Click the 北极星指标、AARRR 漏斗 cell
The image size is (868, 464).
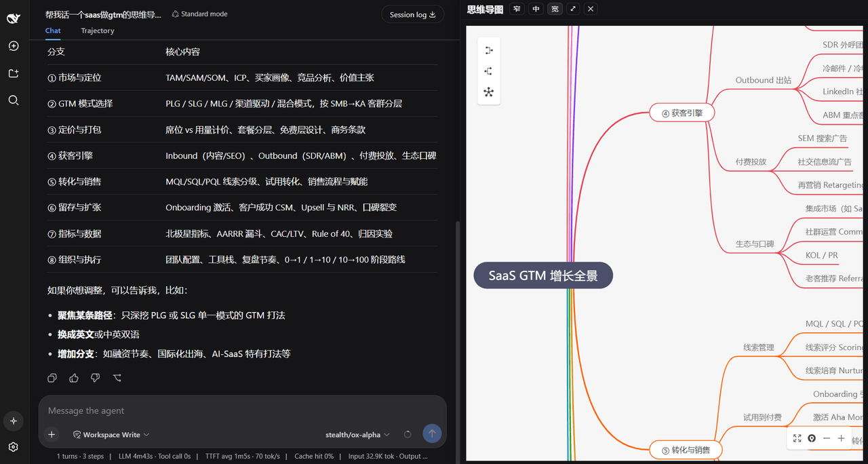[x=279, y=233]
